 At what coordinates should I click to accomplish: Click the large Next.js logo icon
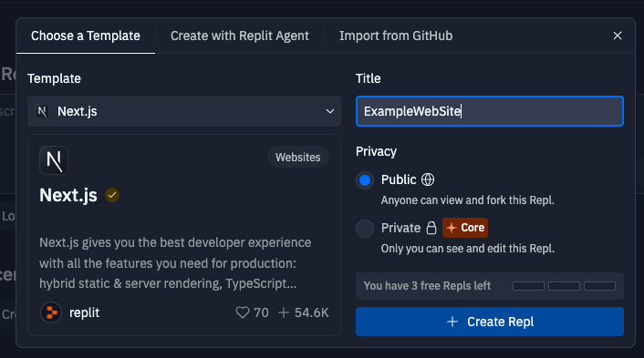click(54, 160)
